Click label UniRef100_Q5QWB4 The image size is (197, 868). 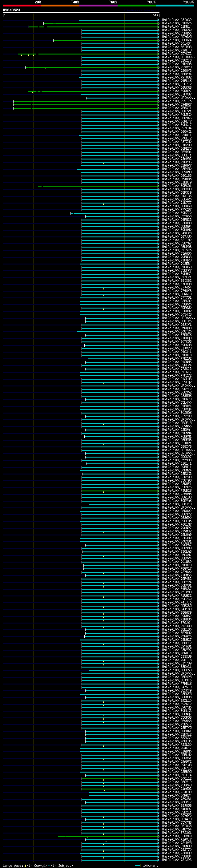point(177,857)
